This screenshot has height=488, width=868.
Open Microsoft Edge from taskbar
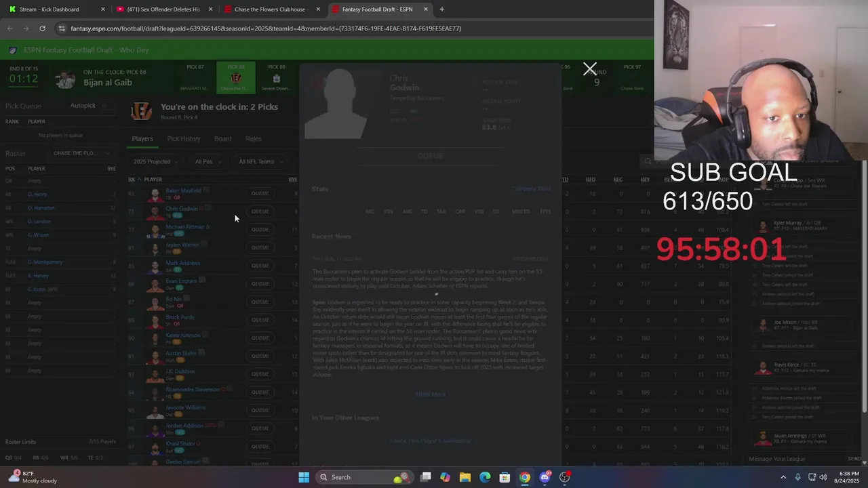(485, 477)
